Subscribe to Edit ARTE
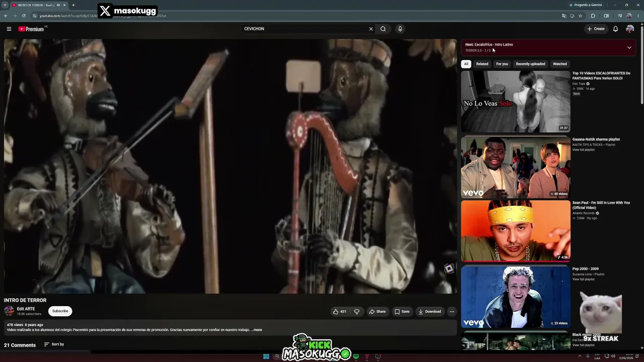The height and width of the screenshot is (362, 644). [60, 311]
